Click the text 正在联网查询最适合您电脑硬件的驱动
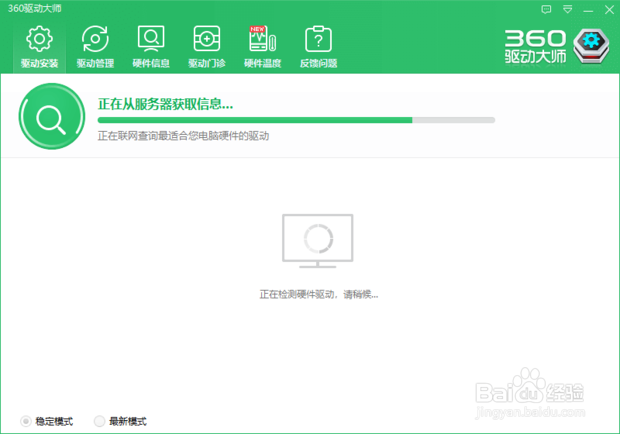620x434 pixels. pos(183,136)
